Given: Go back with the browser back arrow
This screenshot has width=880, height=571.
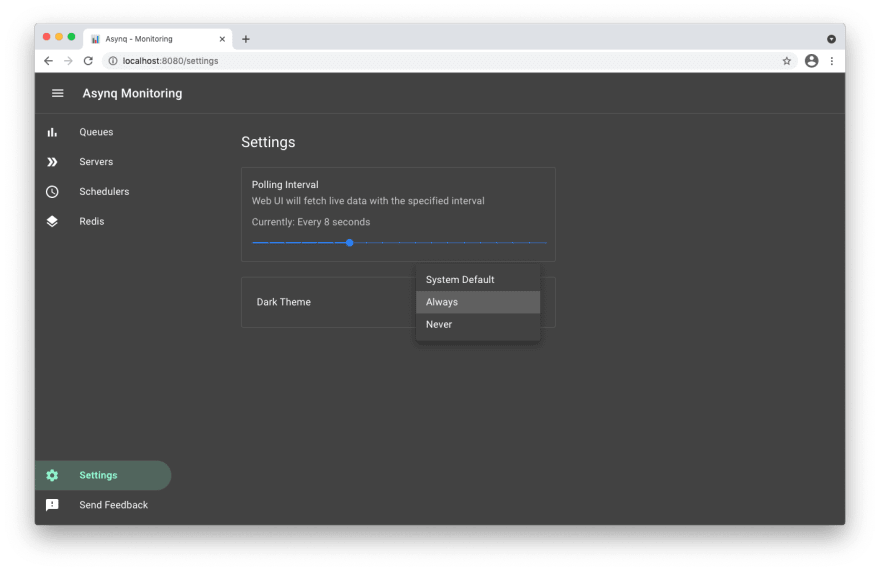Looking at the screenshot, I should pos(48,61).
